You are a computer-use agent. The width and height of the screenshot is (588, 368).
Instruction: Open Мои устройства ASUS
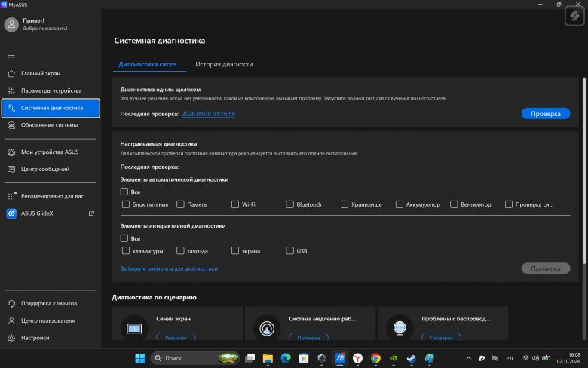[51, 152]
